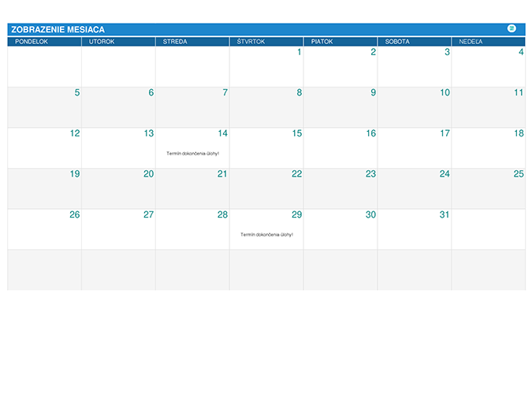Select the date number 13
The width and height of the screenshot is (532, 410).
148,133
